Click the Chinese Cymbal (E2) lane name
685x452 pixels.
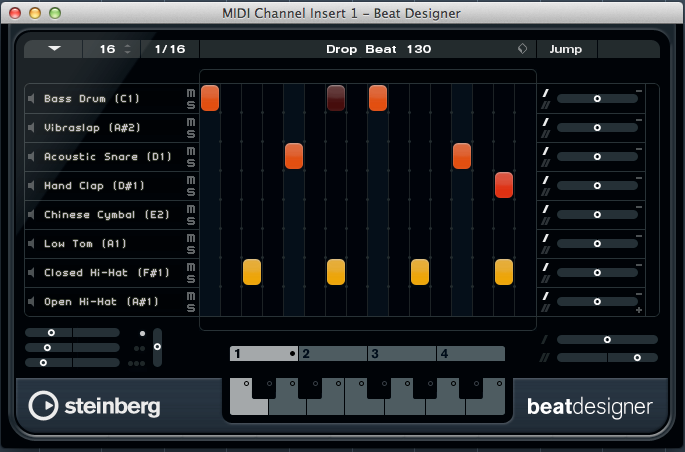[107, 215]
